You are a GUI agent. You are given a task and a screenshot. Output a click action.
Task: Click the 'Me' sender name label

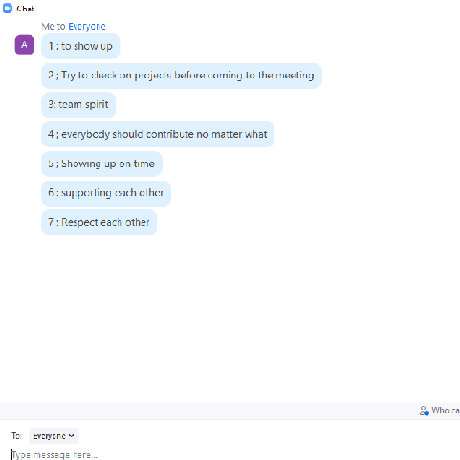48,27
